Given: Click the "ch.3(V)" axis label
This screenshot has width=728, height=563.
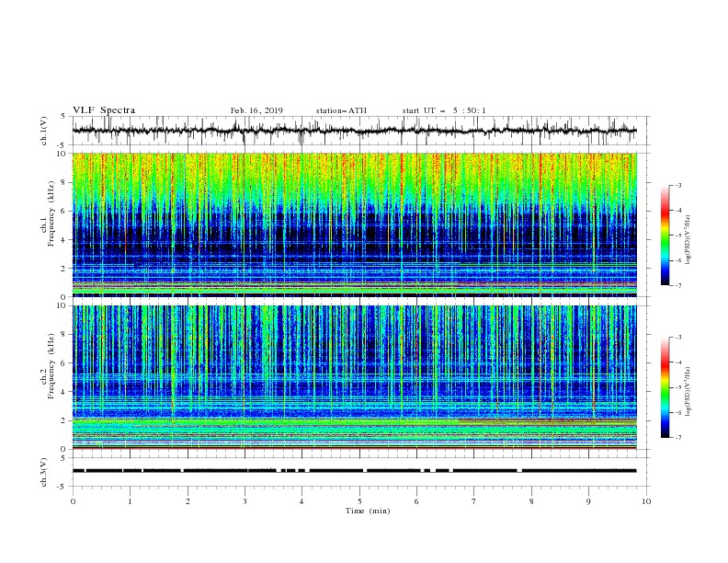Looking at the screenshot, I should click(x=44, y=472).
